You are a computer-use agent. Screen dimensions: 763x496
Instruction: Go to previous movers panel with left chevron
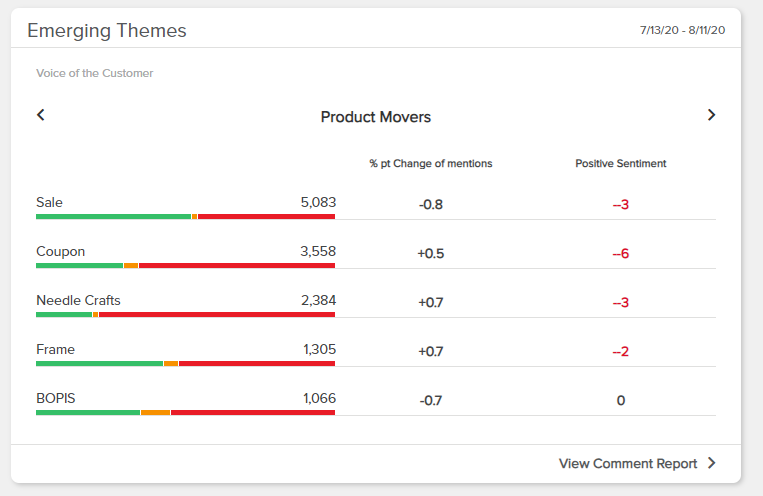tap(41, 115)
